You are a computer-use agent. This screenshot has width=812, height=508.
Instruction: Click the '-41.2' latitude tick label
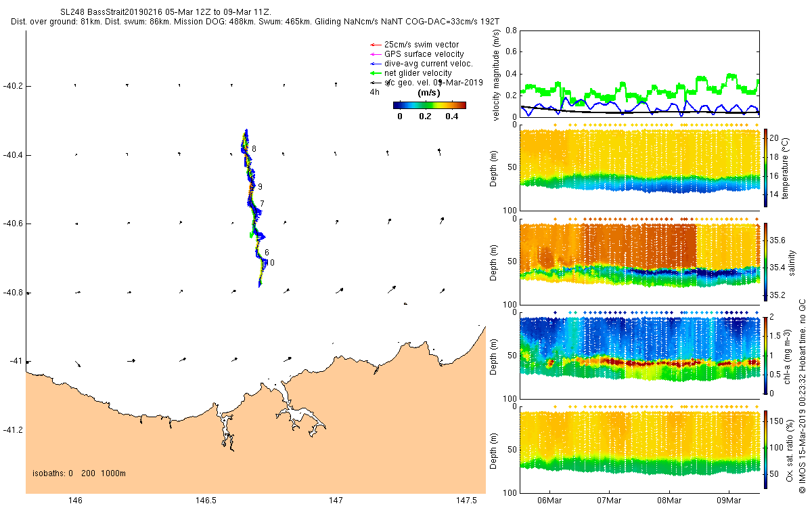[x=12, y=430]
